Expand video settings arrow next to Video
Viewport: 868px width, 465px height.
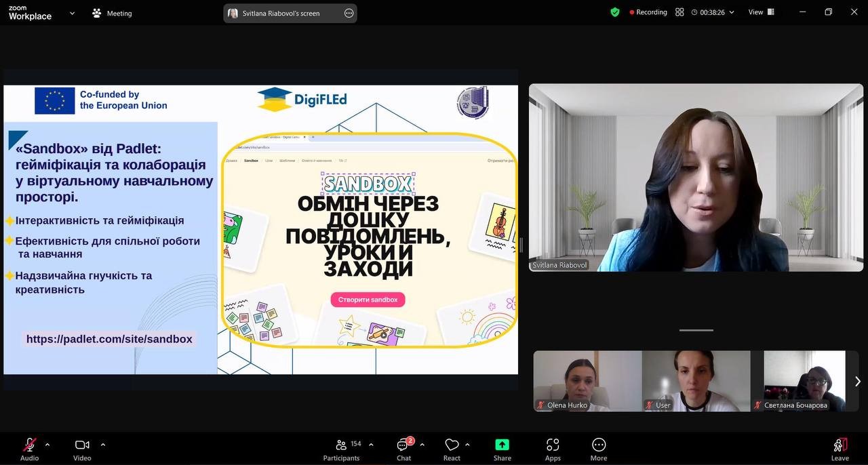click(x=103, y=445)
